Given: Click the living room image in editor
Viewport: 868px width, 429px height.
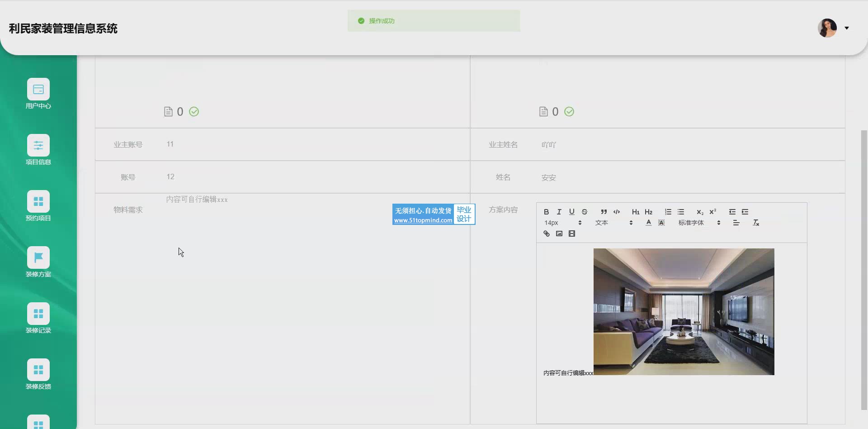Looking at the screenshot, I should (x=684, y=311).
